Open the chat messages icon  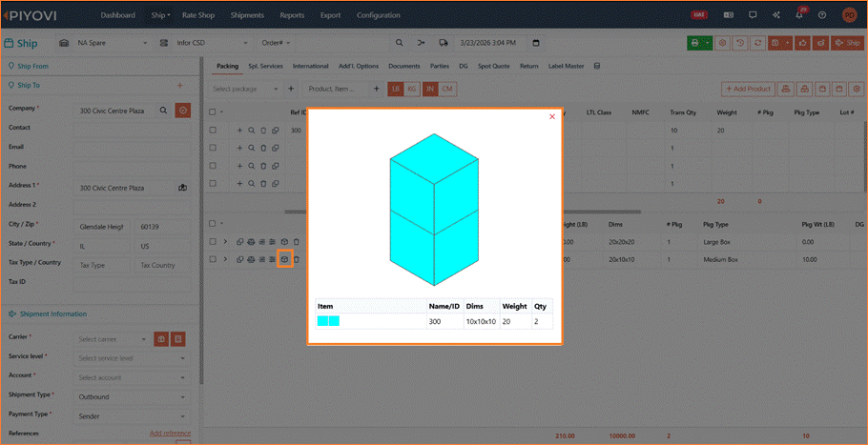coord(753,15)
